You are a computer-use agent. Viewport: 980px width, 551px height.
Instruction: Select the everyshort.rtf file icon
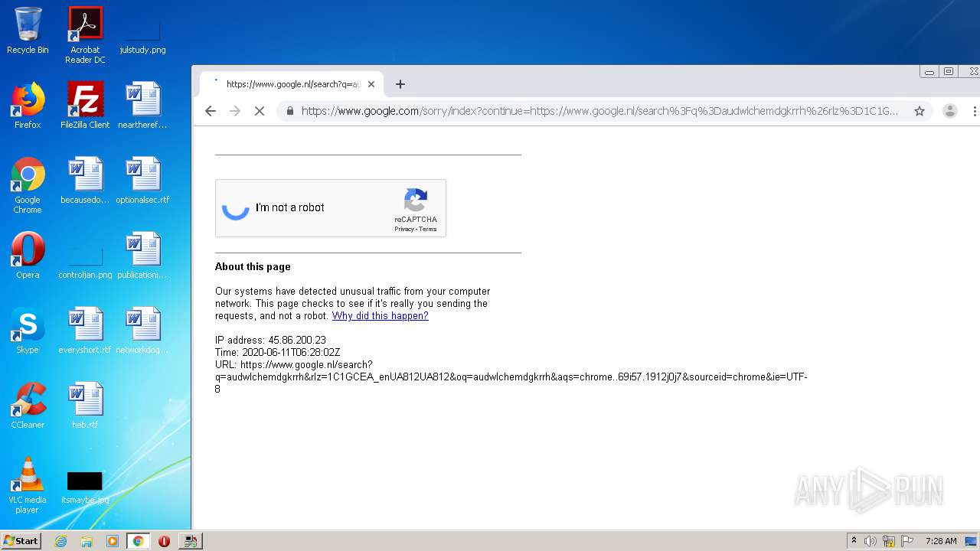(x=85, y=331)
